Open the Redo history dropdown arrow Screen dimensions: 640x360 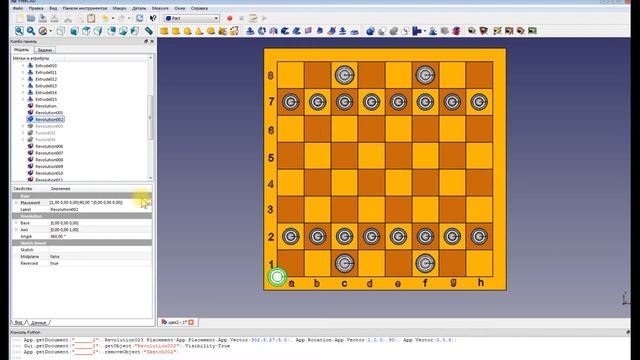tap(129, 18)
